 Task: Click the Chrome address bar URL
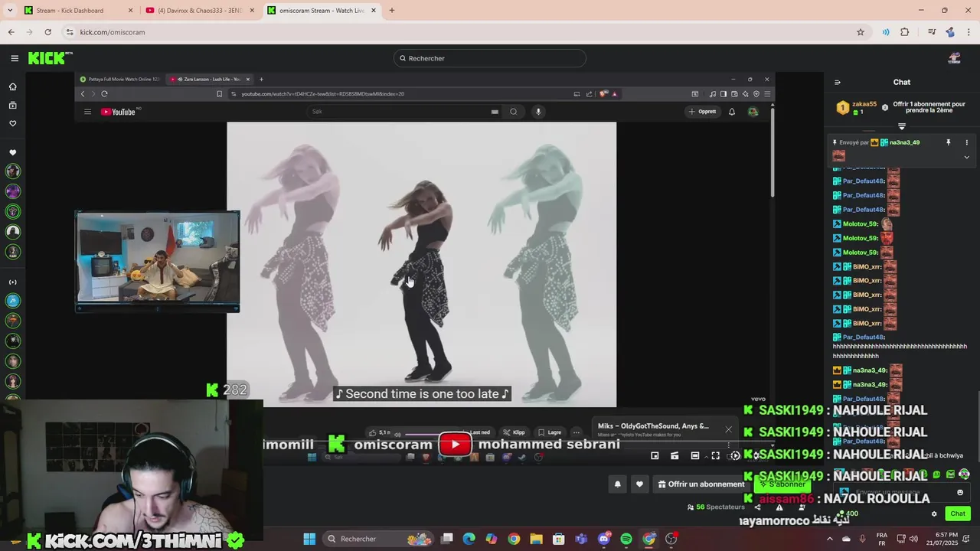(x=113, y=32)
